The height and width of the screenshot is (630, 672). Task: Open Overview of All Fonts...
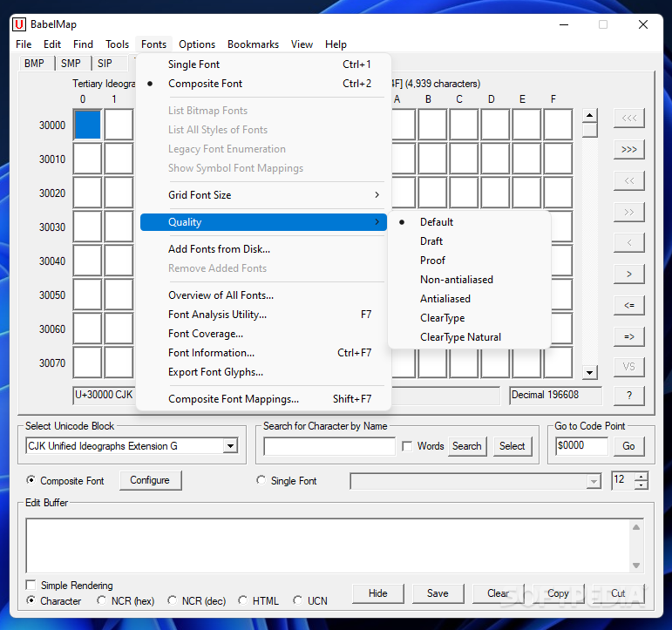(263, 295)
